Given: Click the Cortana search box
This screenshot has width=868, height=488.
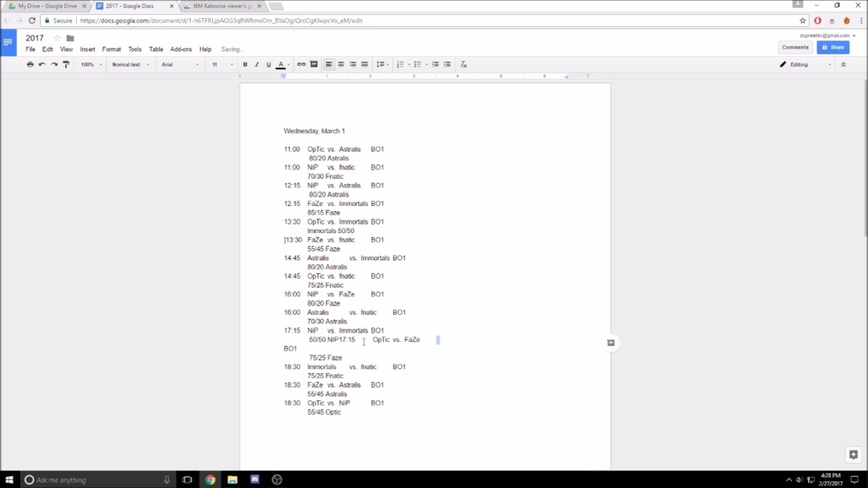Looking at the screenshot, I should tap(98, 480).
